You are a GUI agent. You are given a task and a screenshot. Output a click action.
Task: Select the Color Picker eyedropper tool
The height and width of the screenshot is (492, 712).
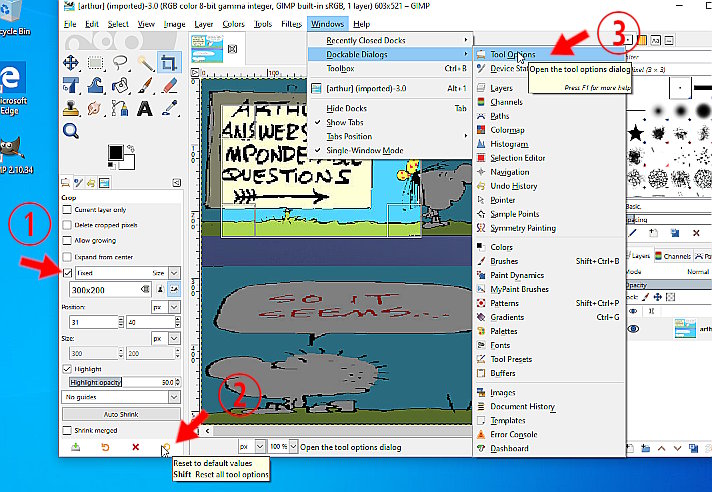click(169, 108)
